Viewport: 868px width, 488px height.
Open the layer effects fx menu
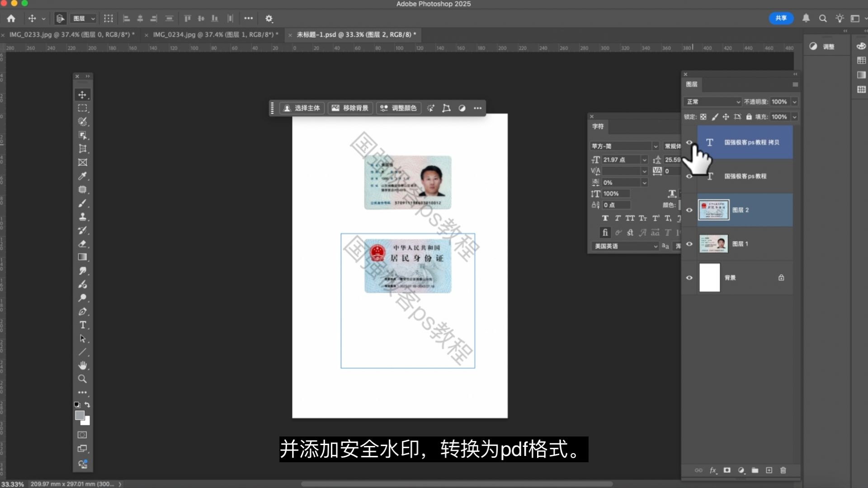(x=713, y=470)
